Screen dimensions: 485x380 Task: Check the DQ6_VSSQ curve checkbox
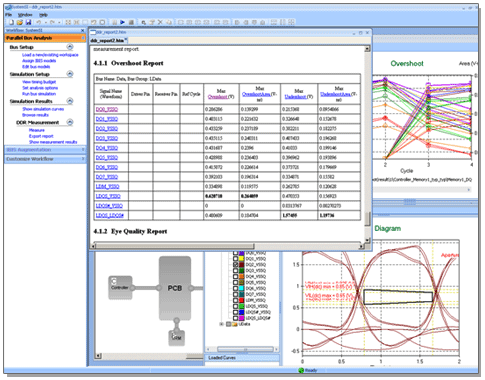click(x=235, y=288)
